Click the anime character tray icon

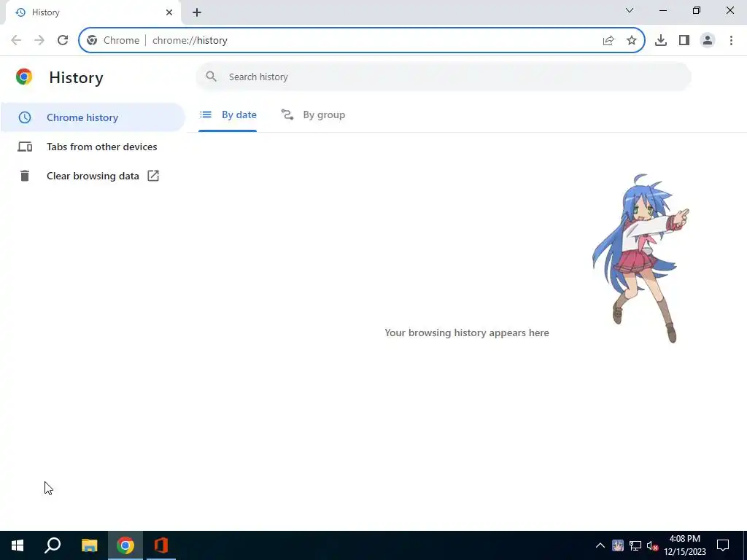tap(618, 545)
